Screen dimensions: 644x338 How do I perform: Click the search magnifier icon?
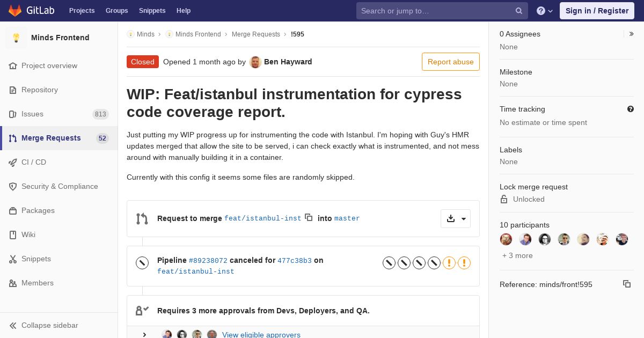[519, 11]
